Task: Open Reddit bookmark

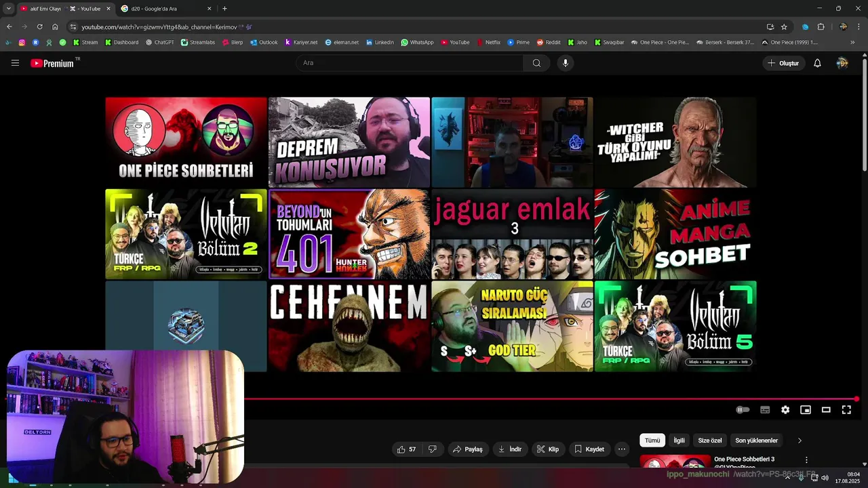Action: click(549, 42)
